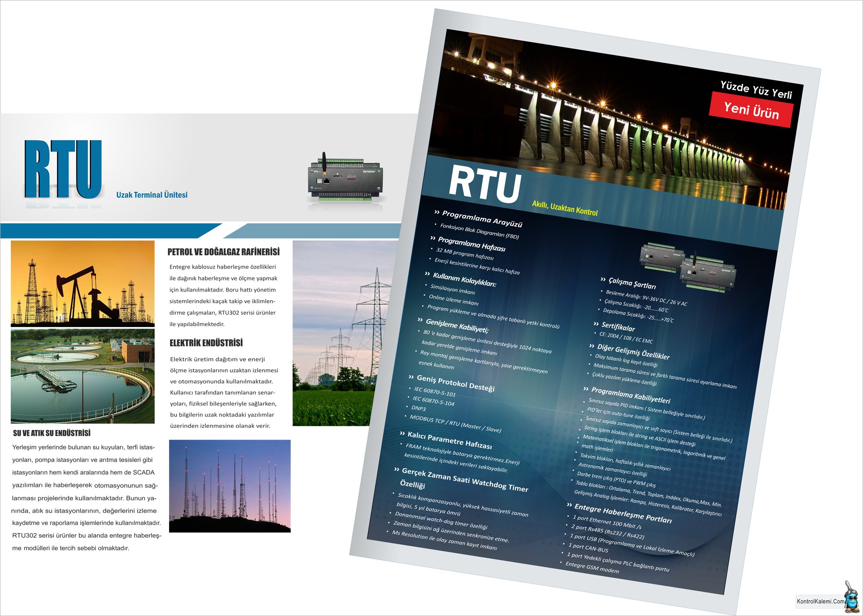Click the 'Uzak Terminal Ünitesi' subtitle
This screenshot has width=863, height=616.
pos(152,195)
